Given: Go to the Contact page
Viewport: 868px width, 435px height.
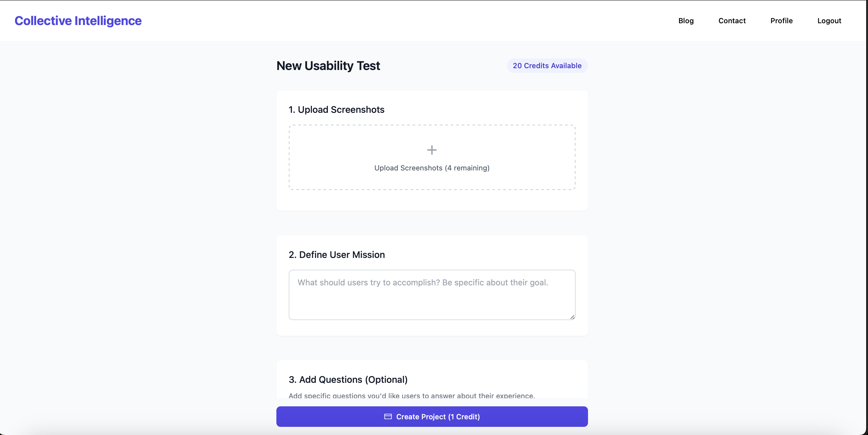Looking at the screenshot, I should click(732, 21).
